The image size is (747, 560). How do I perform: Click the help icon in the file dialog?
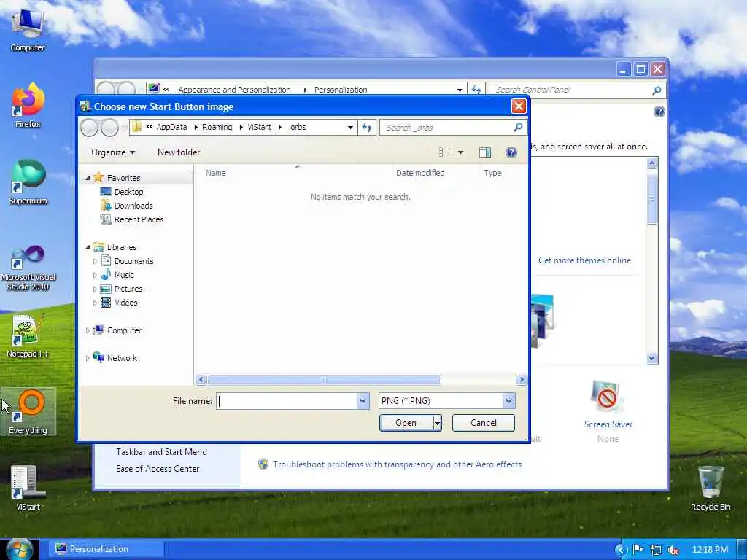(511, 152)
